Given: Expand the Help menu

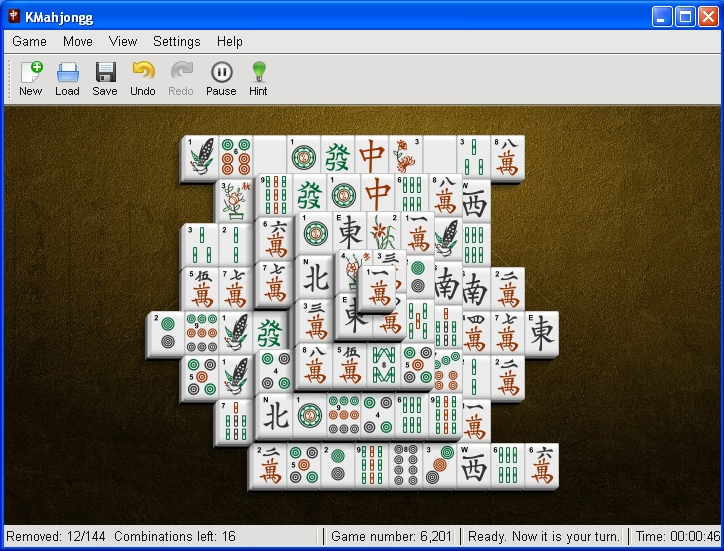Looking at the screenshot, I should [230, 41].
